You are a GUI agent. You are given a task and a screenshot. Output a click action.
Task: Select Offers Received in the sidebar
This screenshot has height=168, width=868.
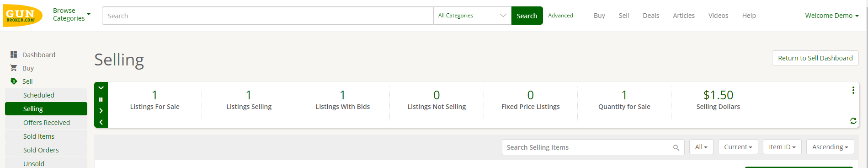[46, 123]
